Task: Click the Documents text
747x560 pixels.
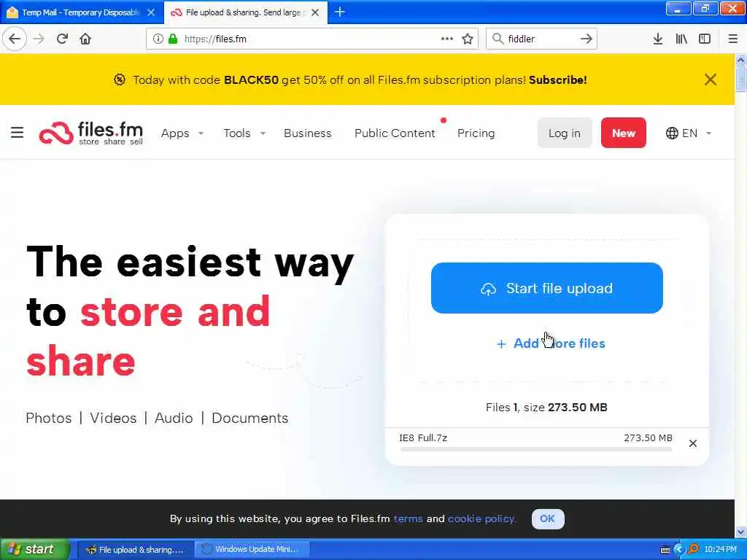Action: (250, 418)
